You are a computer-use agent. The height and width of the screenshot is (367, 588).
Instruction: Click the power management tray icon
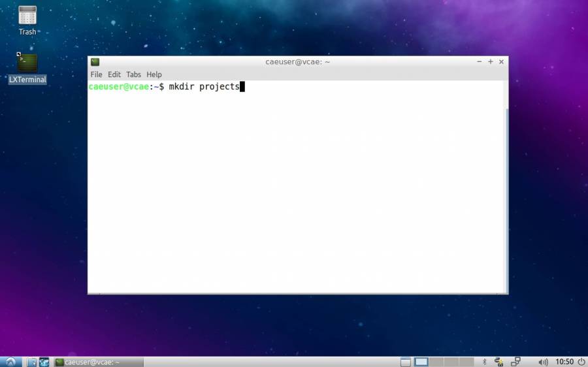(498, 362)
